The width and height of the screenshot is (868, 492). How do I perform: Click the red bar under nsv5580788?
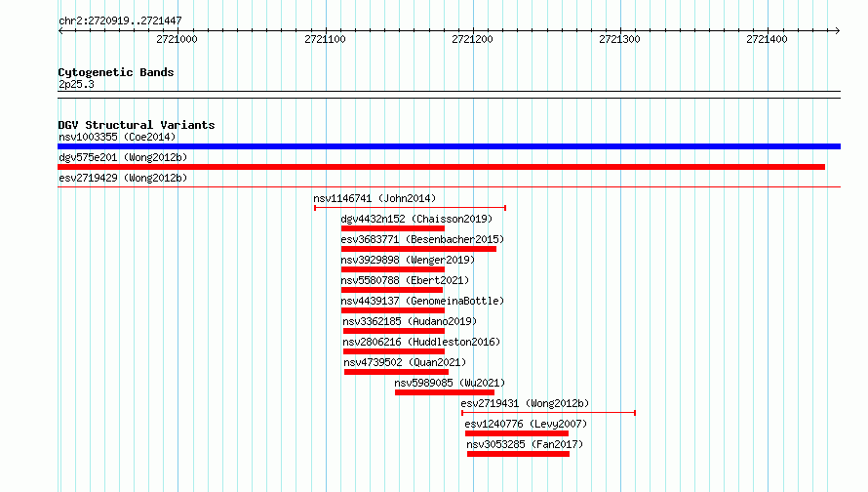pyautogui.click(x=392, y=290)
